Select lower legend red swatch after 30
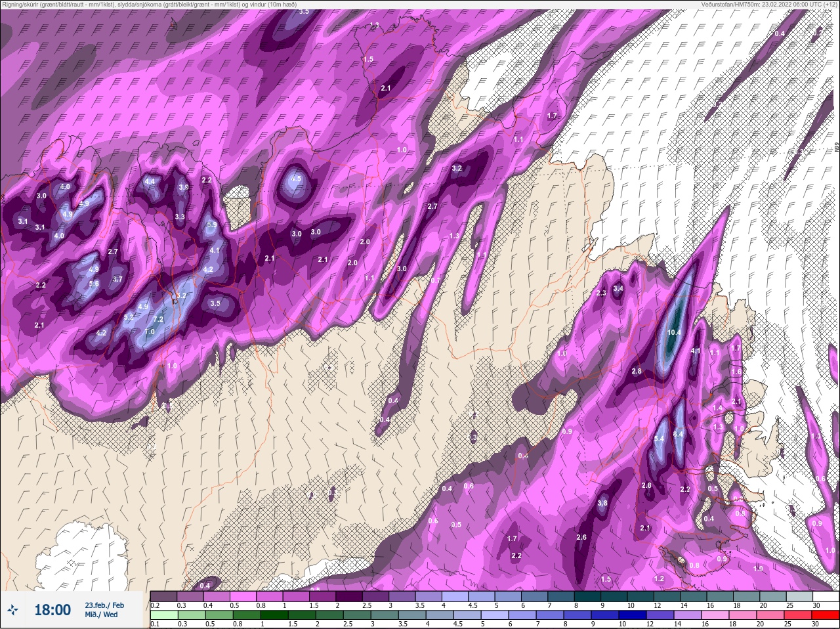 click(826, 615)
